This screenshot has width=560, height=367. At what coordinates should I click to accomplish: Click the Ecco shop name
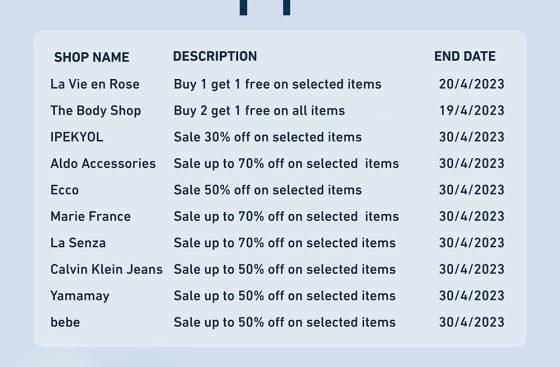coord(64,190)
